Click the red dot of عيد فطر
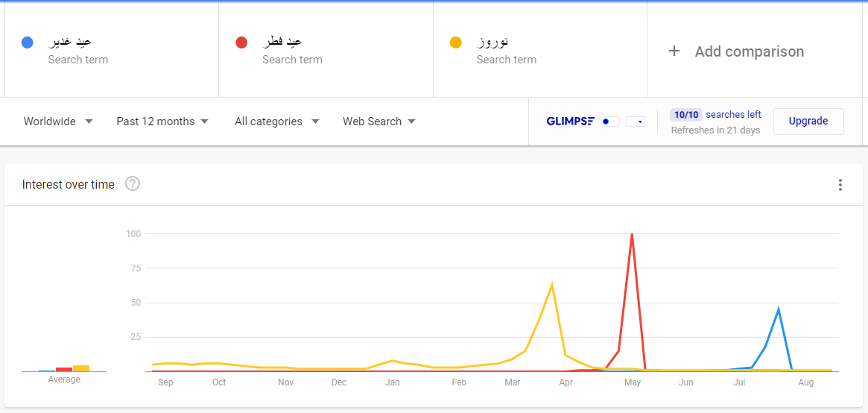This screenshot has height=413, width=868. [x=241, y=42]
